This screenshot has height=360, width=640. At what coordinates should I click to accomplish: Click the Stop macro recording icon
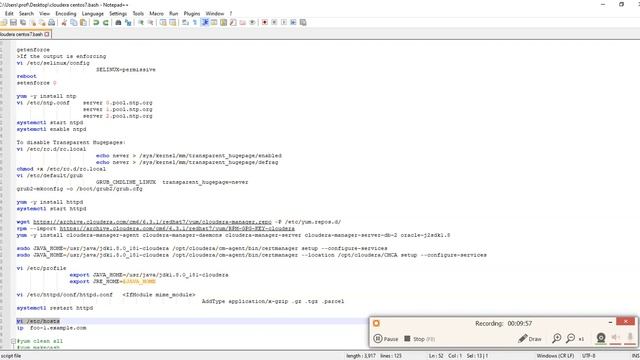click(x=274, y=22)
